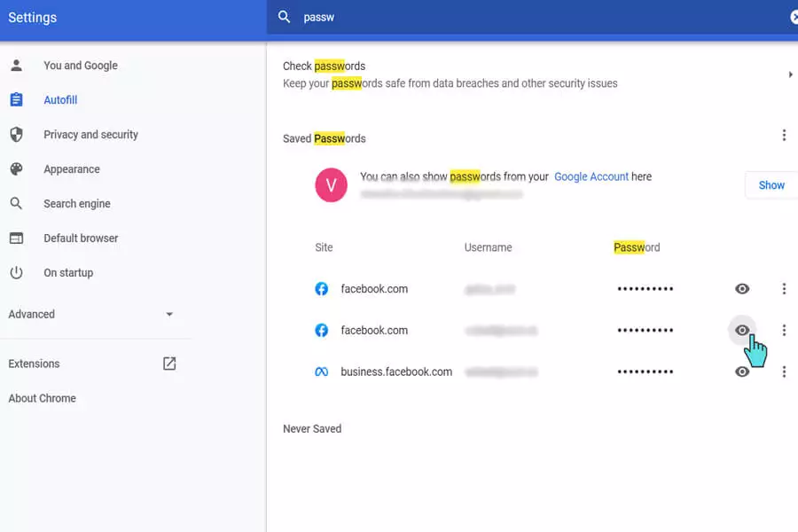The width and height of the screenshot is (798, 532).
Task: Open About Chrome page
Action: 43,398
